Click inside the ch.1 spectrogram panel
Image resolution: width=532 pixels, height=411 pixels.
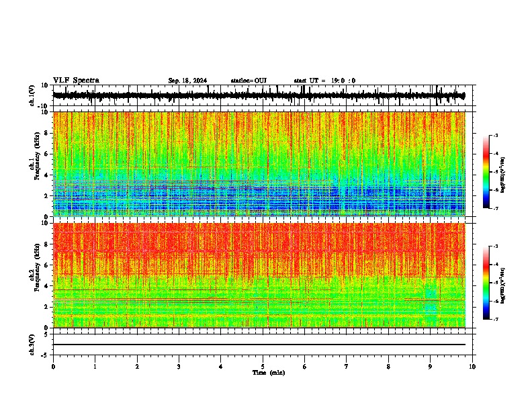(259, 164)
